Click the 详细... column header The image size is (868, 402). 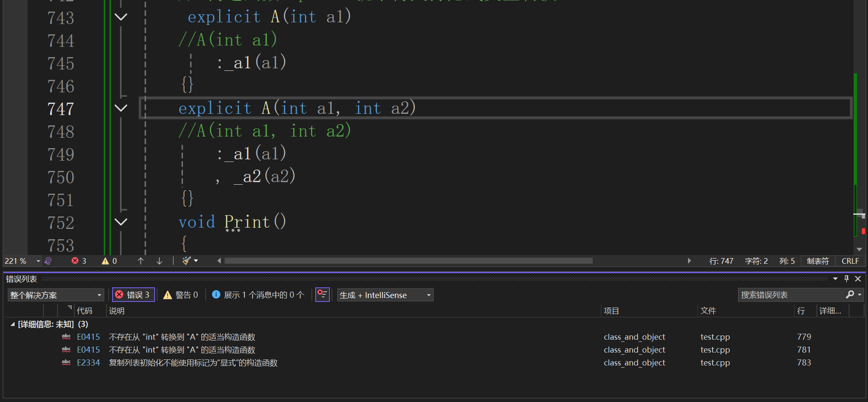pyautogui.click(x=832, y=311)
